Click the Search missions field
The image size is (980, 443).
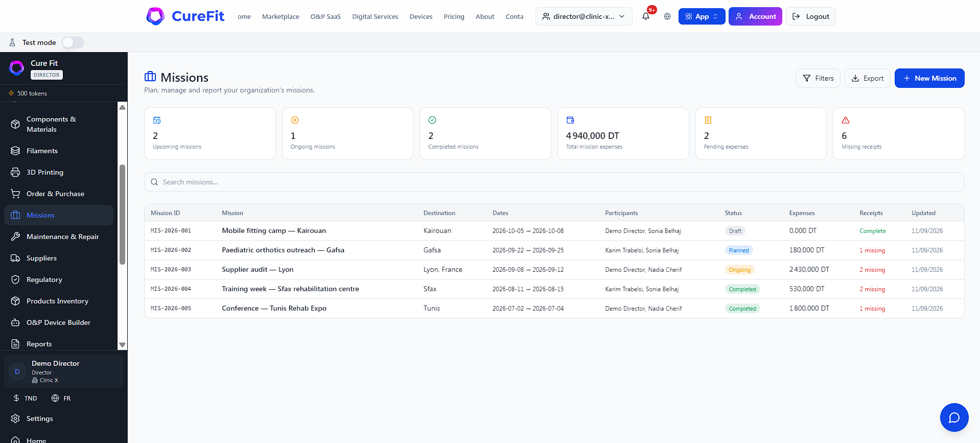[554, 182]
